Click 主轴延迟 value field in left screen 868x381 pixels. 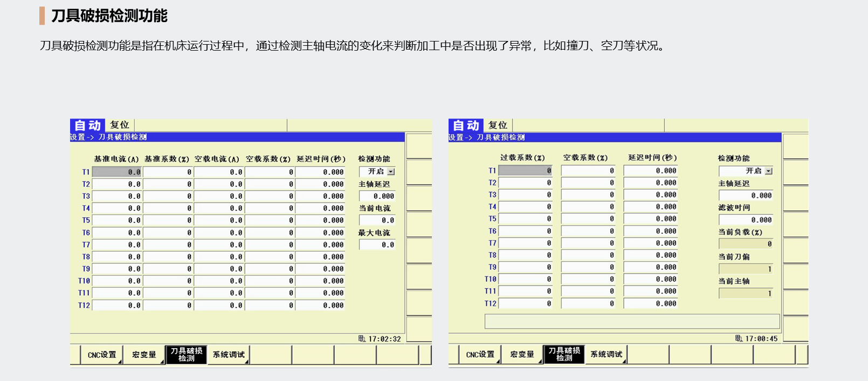point(377,196)
